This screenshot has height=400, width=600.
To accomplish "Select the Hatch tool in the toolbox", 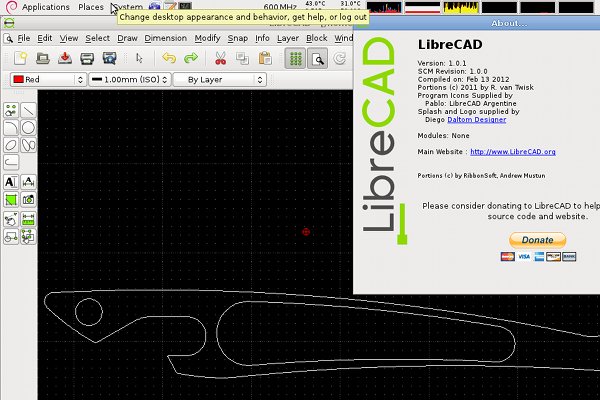I will [11, 199].
